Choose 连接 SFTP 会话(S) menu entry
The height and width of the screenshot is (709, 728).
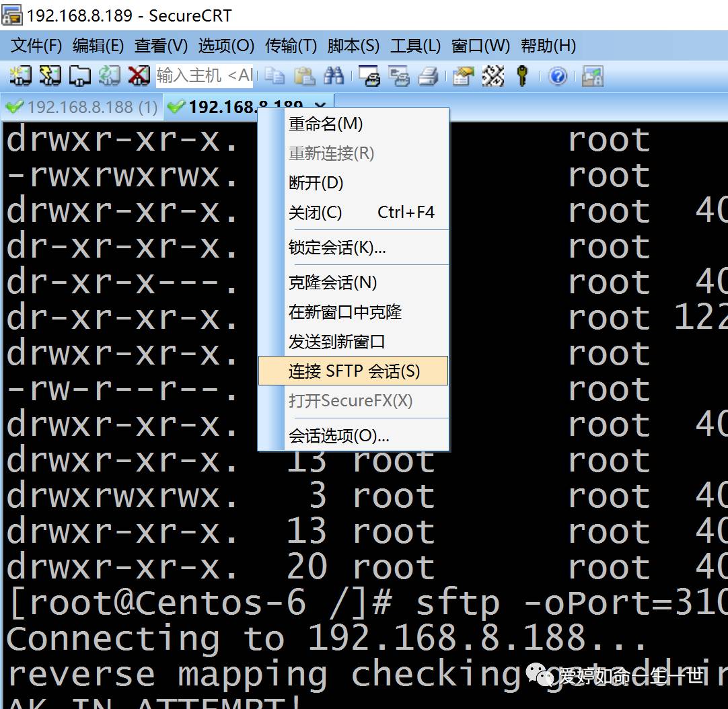pos(353,371)
